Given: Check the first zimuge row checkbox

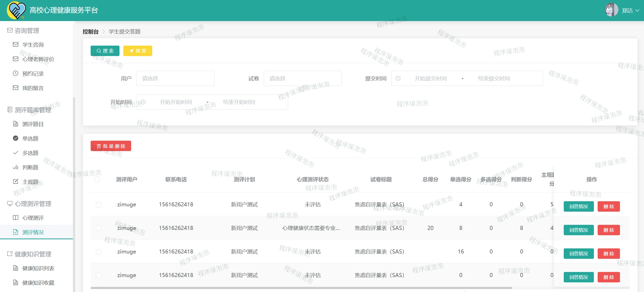Looking at the screenshot, I should (x=98, y=205).
